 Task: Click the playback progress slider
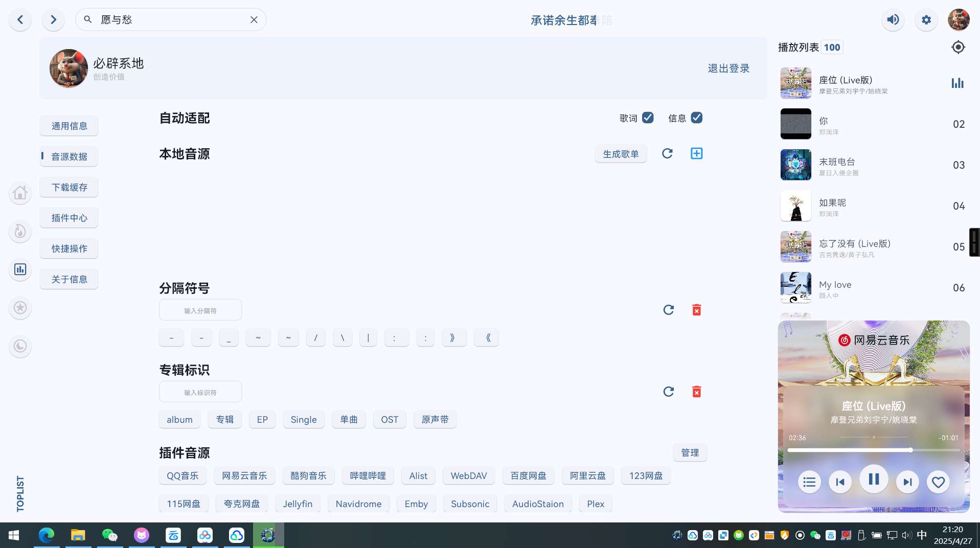(873, 450)
